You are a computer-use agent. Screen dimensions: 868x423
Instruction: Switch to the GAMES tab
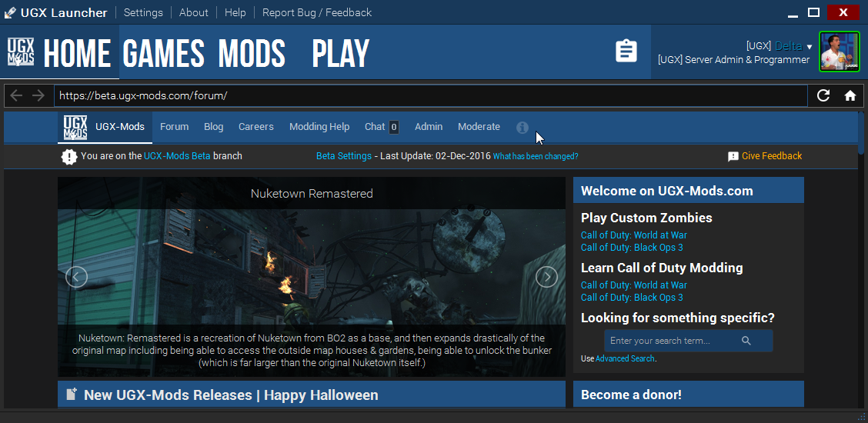164,54
